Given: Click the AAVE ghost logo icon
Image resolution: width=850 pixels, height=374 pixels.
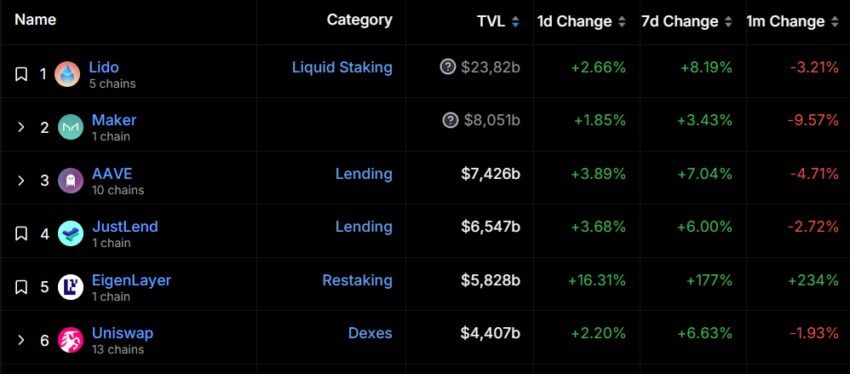Looking at the screenshot, I should 70,180.
